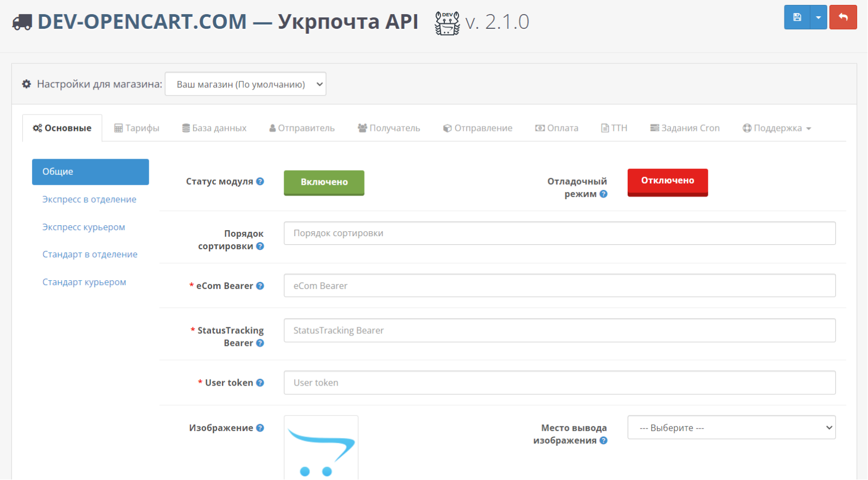Viewport: 868px width, 480px height.
Task: Focus the User token input field
Action: point(559,383)
